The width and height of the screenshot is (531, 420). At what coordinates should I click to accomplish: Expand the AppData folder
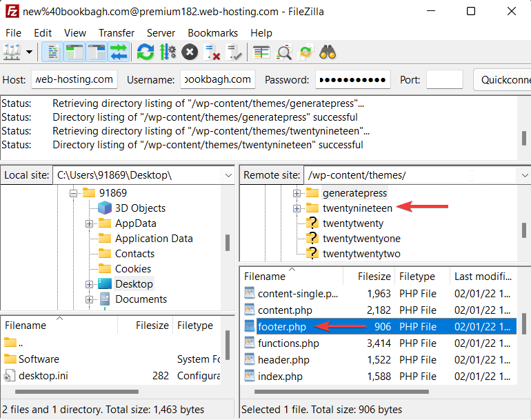pyautogui.click(x=89, y=224)
